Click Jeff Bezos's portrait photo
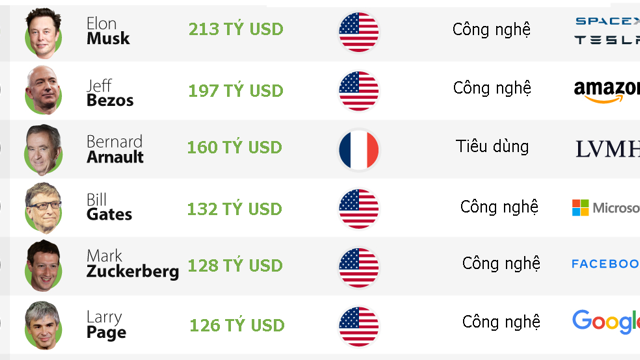 click(43, 90)
